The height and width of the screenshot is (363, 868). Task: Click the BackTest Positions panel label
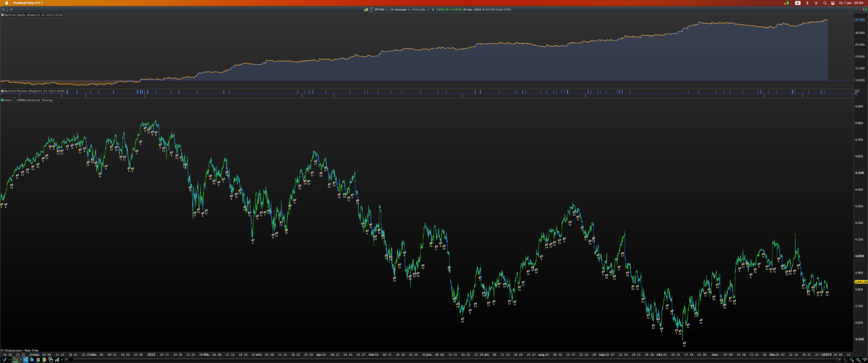[34, 91]
